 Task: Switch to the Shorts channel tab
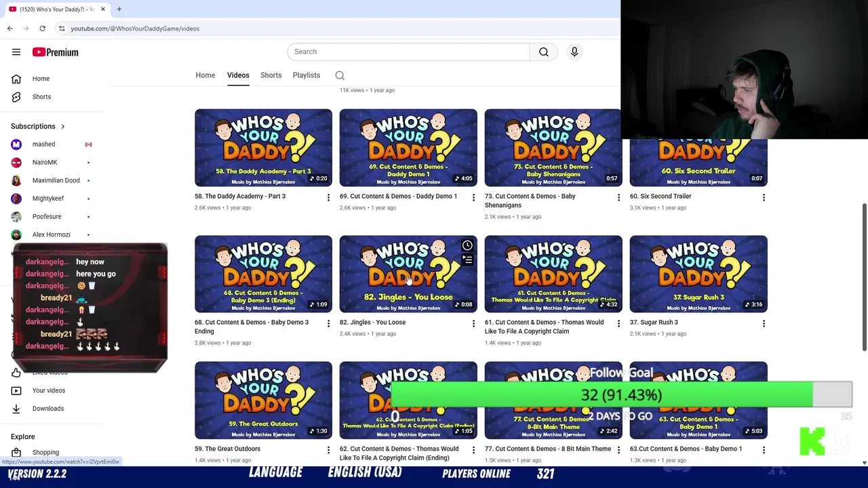(271, 75)
